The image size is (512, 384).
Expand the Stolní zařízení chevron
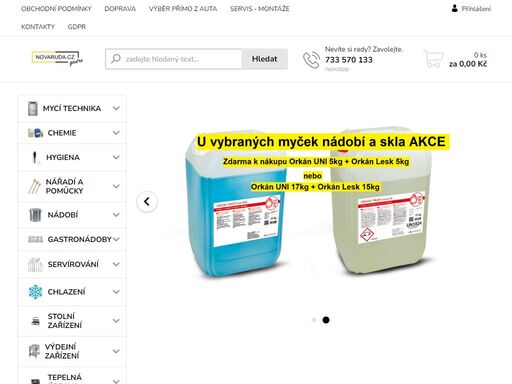click(x=116, y=321)
